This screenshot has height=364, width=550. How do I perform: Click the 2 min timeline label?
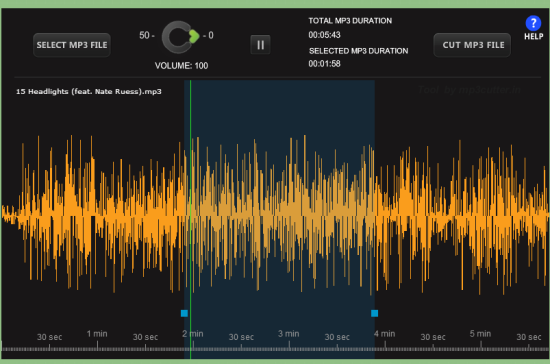pyautogui.click(x=193, y=334)
